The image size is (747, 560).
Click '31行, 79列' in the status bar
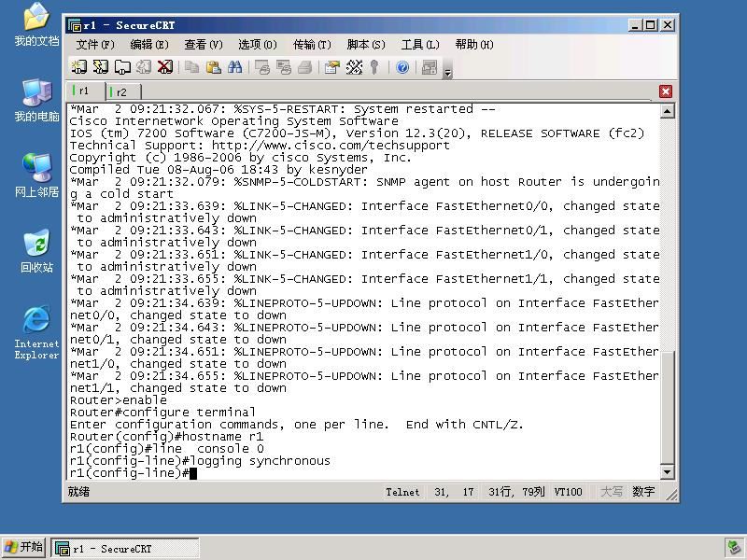pos(516,492)
